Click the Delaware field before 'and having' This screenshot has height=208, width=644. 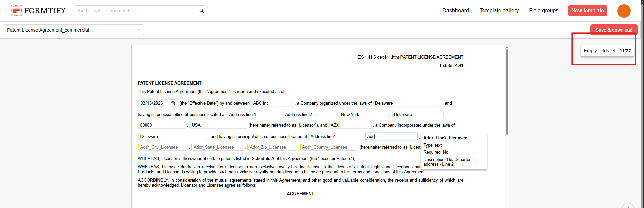[172, 137]
